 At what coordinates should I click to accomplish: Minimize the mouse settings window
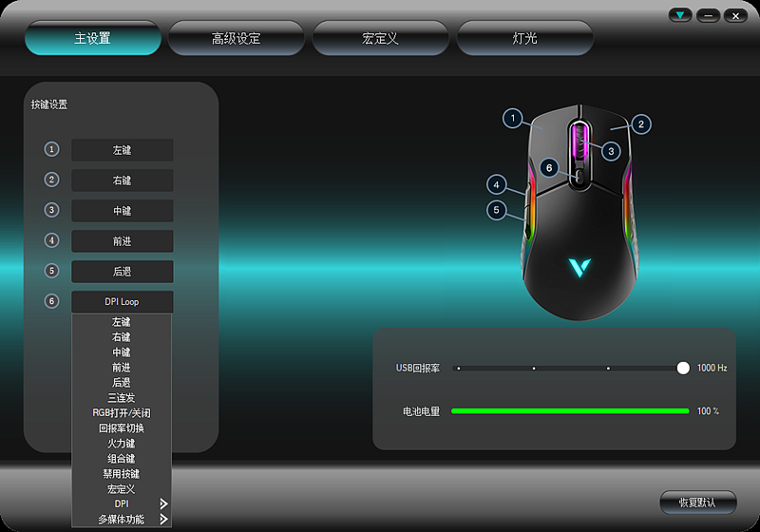[x=708, y=15]
